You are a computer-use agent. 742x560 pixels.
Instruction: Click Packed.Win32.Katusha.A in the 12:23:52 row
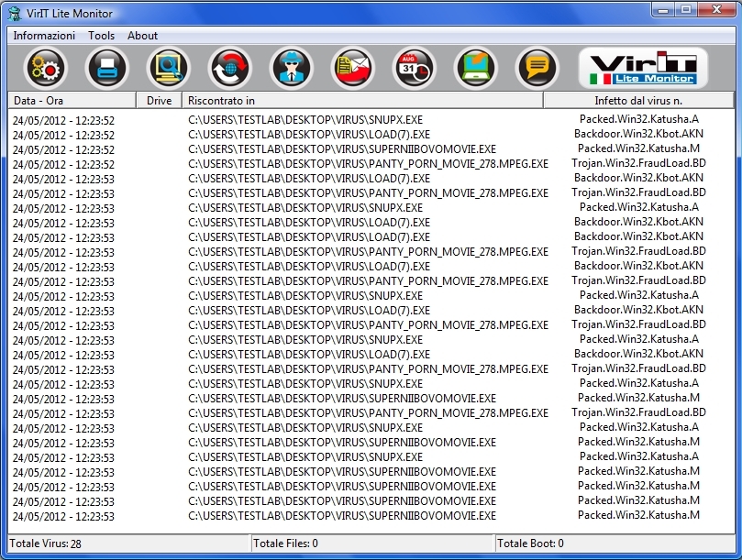[x=639, y=119]
